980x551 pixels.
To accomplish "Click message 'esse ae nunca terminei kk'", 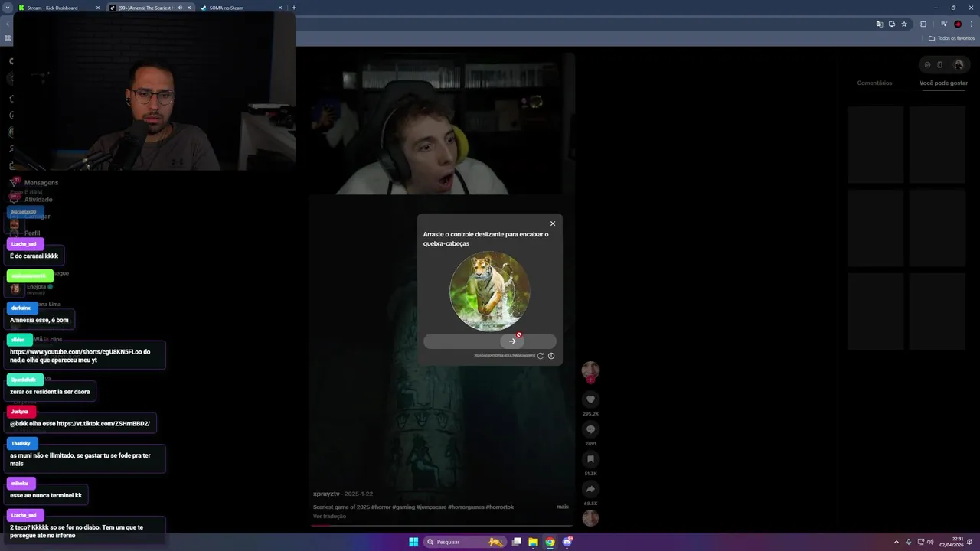I will 46,495.
